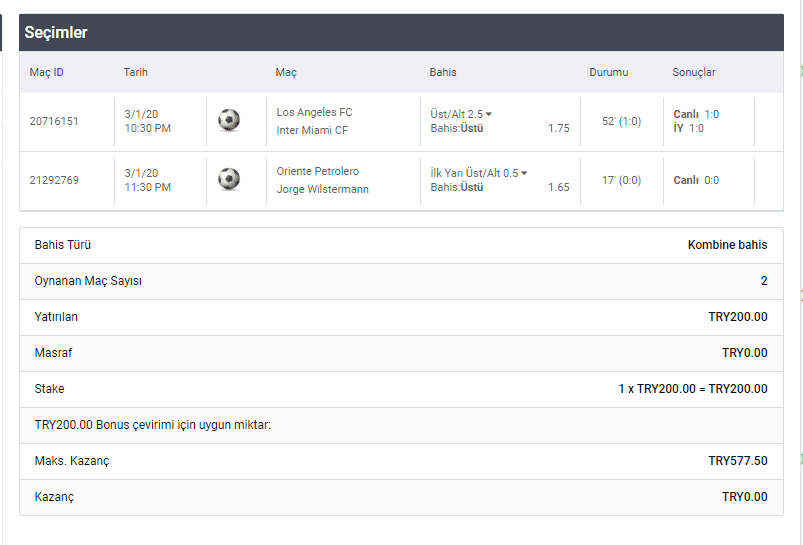Click the 1.65 odds value
Image resolution: width=803 pixels, height=545 pixels.
559,187
